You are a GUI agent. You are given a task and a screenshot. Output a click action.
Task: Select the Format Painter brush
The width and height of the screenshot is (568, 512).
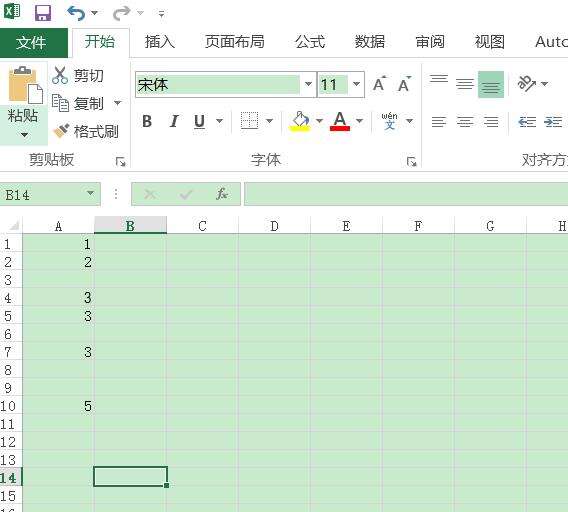coord(61,131)
